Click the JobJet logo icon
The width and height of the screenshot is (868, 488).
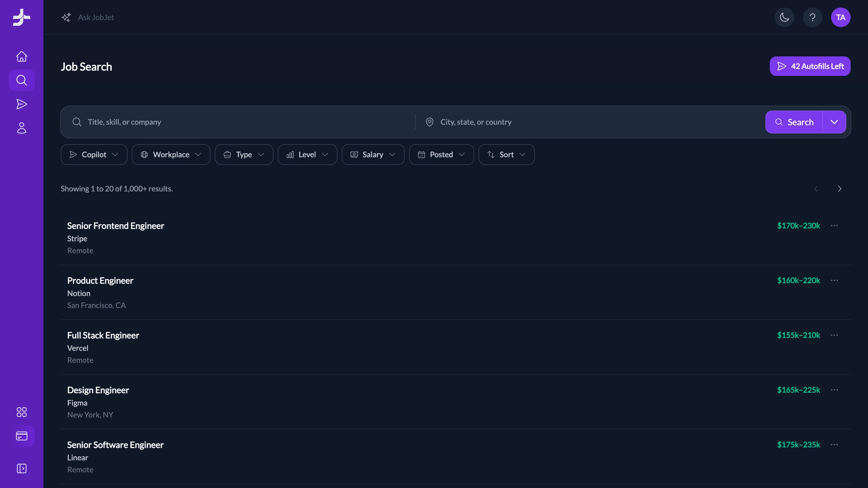coord(22,17)
